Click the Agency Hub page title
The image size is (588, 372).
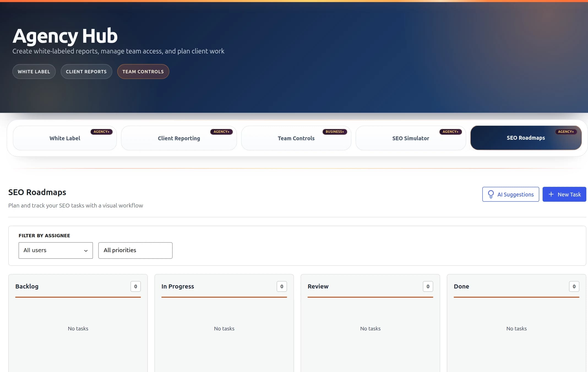coord(65,36)
